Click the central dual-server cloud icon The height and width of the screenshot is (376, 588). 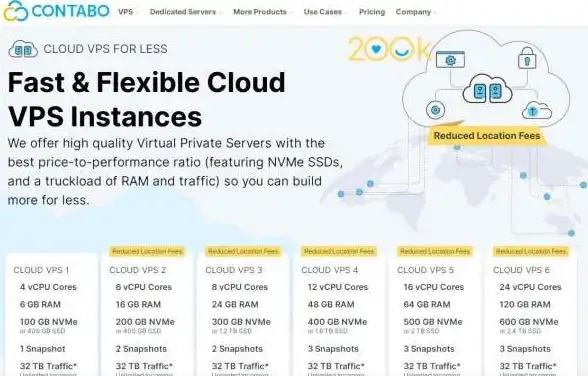488,89
